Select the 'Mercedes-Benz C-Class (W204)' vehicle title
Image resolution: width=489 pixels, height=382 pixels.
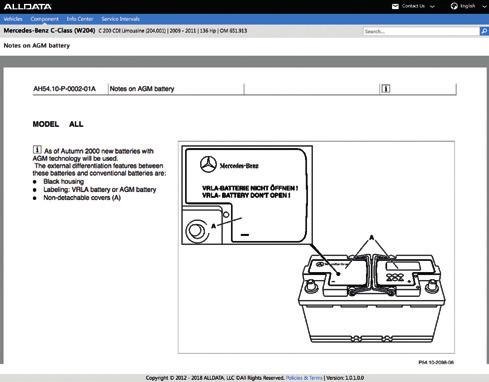click(49, 31)
